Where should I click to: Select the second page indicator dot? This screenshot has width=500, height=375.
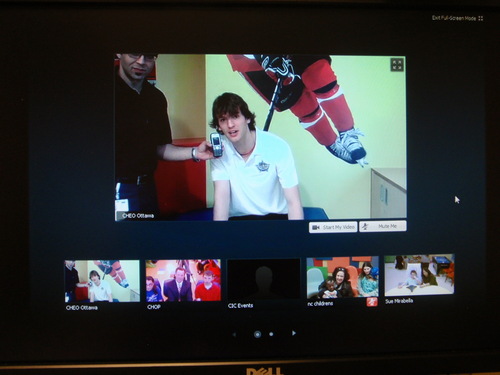tap(271, 334)
